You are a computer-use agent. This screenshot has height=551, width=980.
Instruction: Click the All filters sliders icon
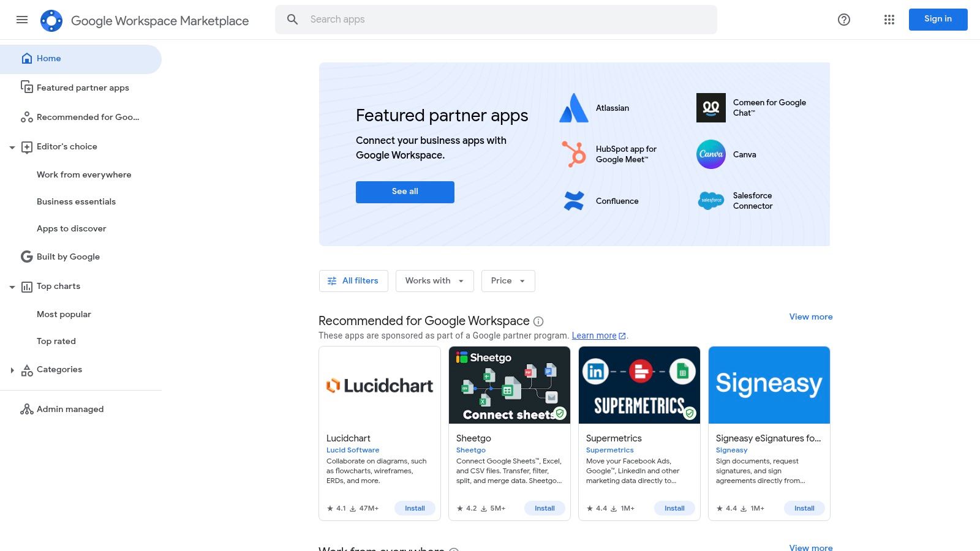click(x=332, y=281)
